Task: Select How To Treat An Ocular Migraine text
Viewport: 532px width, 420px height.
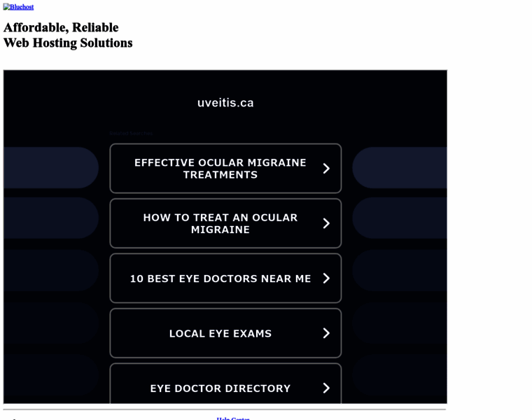Action: tap(220, 223)
